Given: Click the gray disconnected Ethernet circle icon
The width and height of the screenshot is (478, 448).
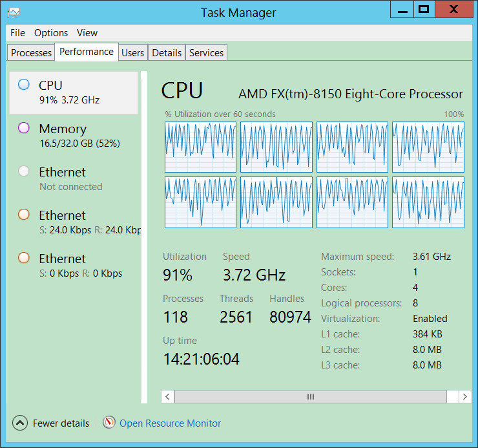Looking at the screenshot, I should point(24,171).
